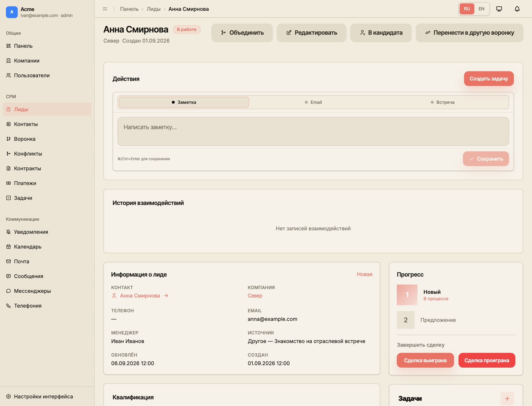Open Задачи in the sidebar
Screen dimensions: 532x406
pos(47,198)
